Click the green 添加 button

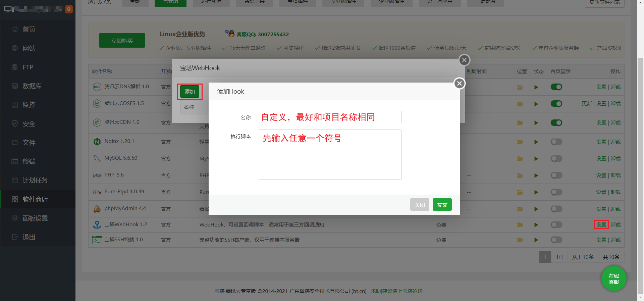click(190, 91)
